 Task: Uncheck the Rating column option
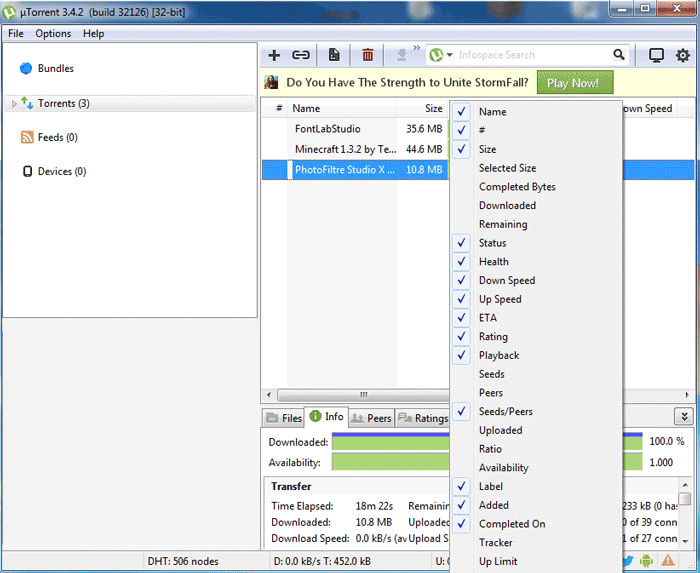[536, 336]
